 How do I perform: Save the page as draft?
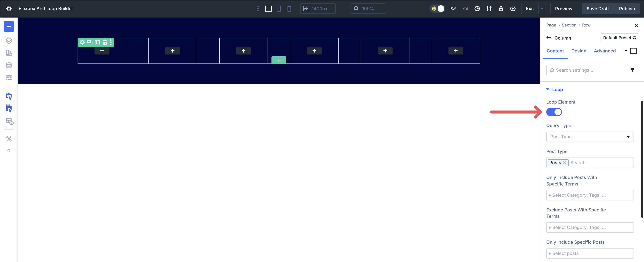(x=597, y=8)
